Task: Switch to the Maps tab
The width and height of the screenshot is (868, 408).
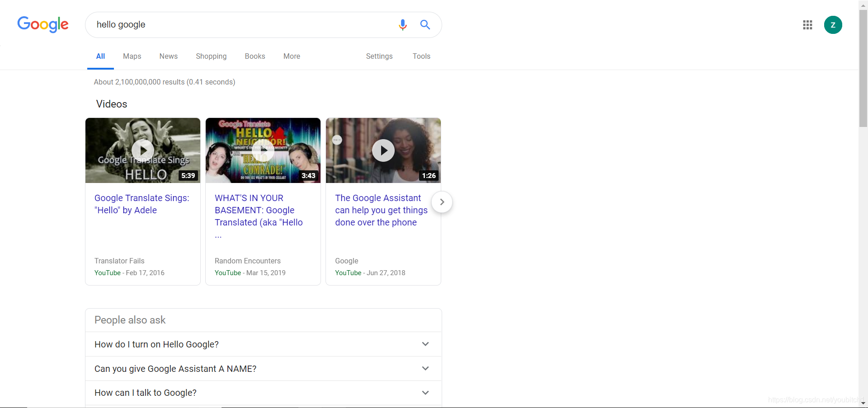Action: pyautogui.click(x=132, y=56)
